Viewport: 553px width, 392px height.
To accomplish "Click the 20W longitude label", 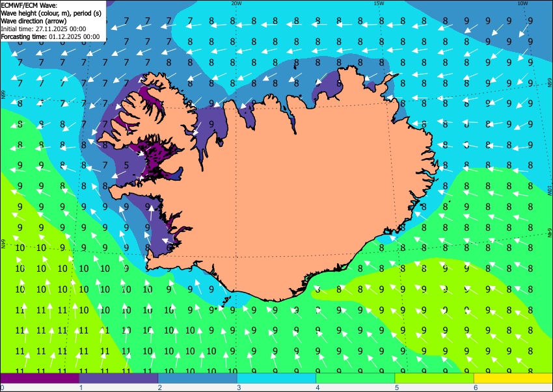I will click(236, 3).
